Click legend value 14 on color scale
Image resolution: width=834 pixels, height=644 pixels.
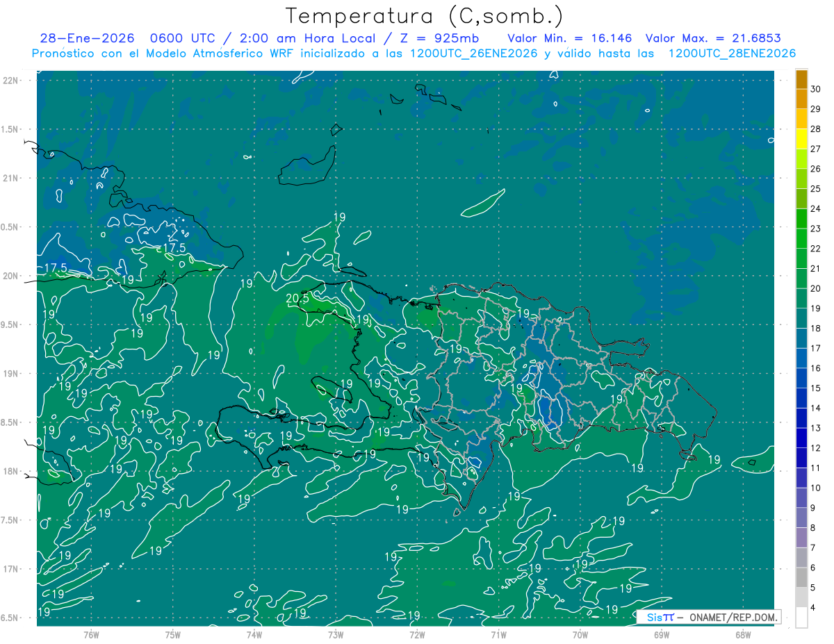pyautogui.click(x=816, y=408)
